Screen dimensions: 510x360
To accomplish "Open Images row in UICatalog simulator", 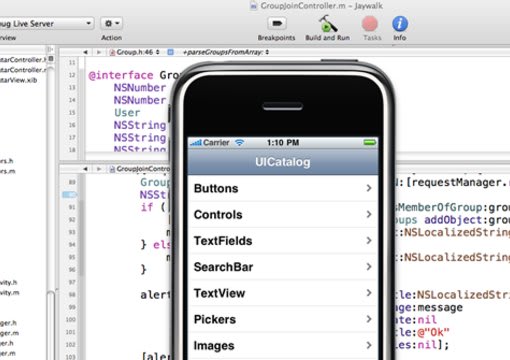I will 283,346.
